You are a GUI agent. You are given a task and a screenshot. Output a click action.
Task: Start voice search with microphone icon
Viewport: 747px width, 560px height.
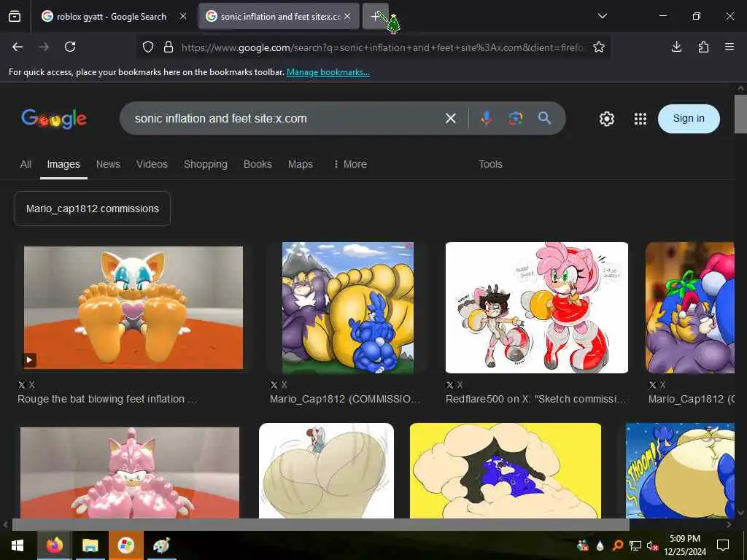coord(486,118)
